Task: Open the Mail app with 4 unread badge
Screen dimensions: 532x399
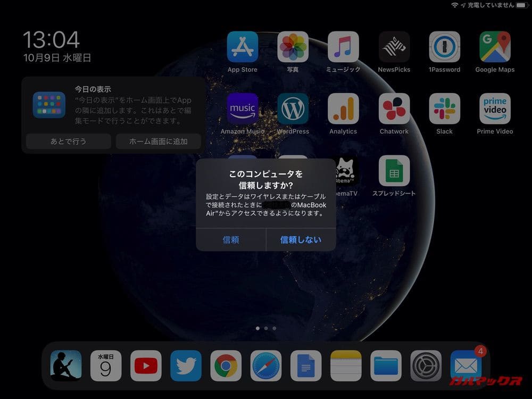Action: tap(465, 365)
